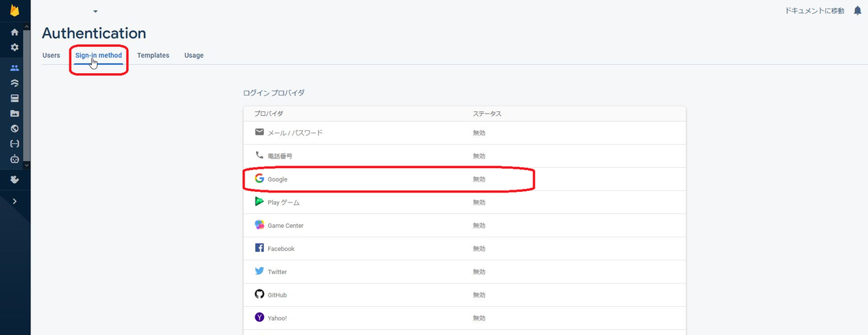Select the Google provider text
Viewport: 868px width, 335px height.
click(278, 179)
